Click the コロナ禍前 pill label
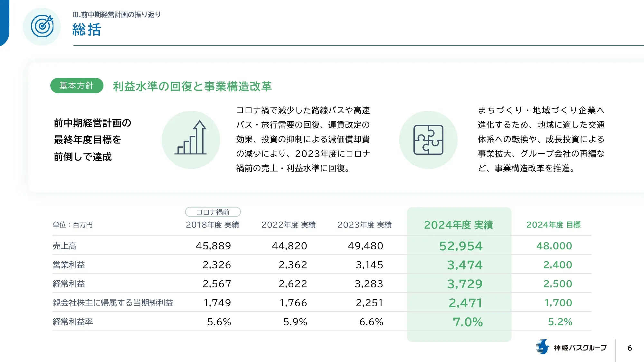644x362 pixels. [213, 212]
